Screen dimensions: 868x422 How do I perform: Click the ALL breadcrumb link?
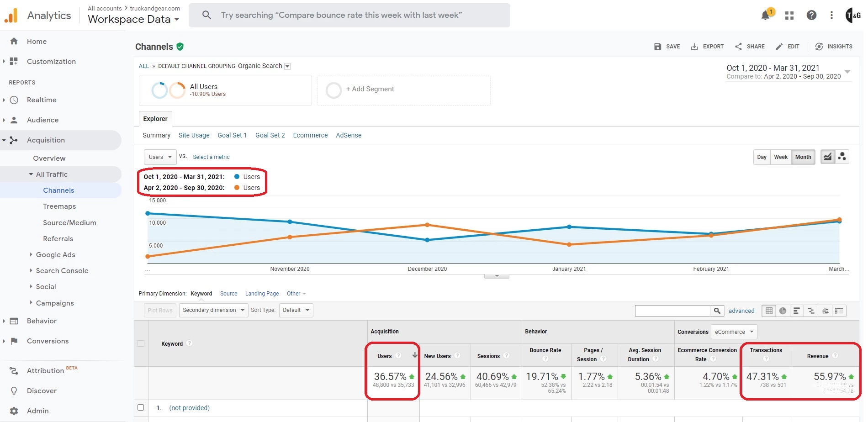tap(144, 66)
